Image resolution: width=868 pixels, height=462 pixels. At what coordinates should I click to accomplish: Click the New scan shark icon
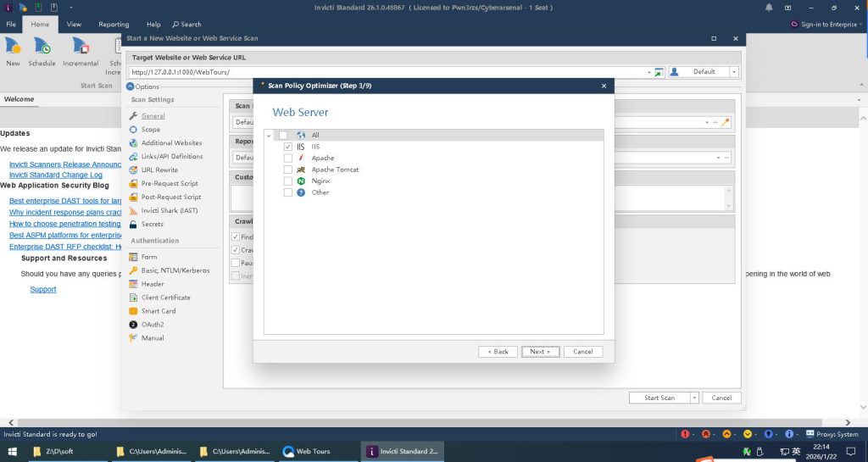click(13, 47)
